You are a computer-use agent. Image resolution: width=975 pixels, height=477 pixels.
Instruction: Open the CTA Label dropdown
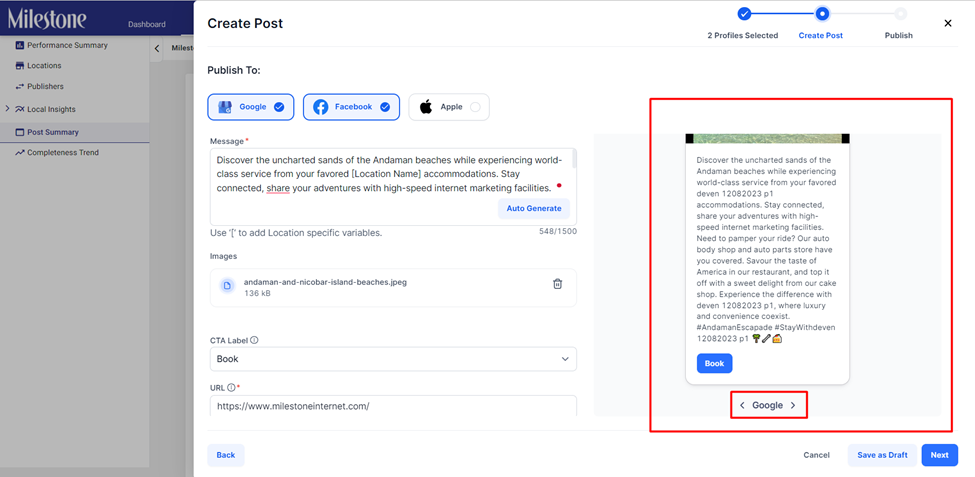tap(393, 359)
